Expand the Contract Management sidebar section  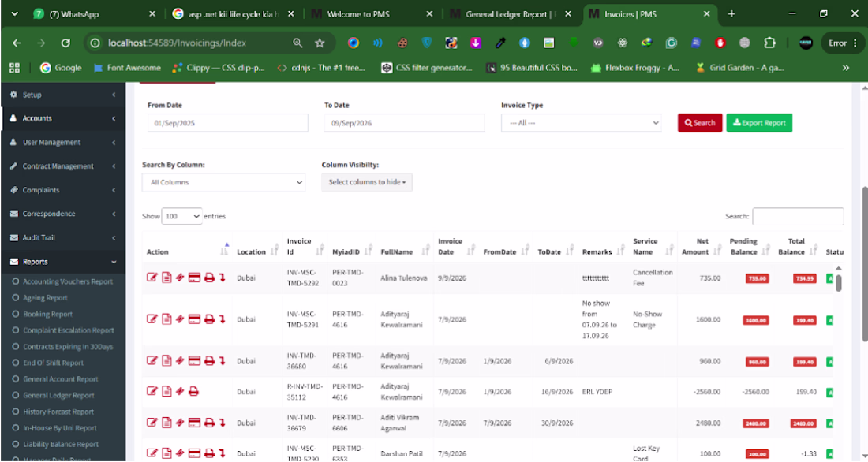(x=63, y=166)
